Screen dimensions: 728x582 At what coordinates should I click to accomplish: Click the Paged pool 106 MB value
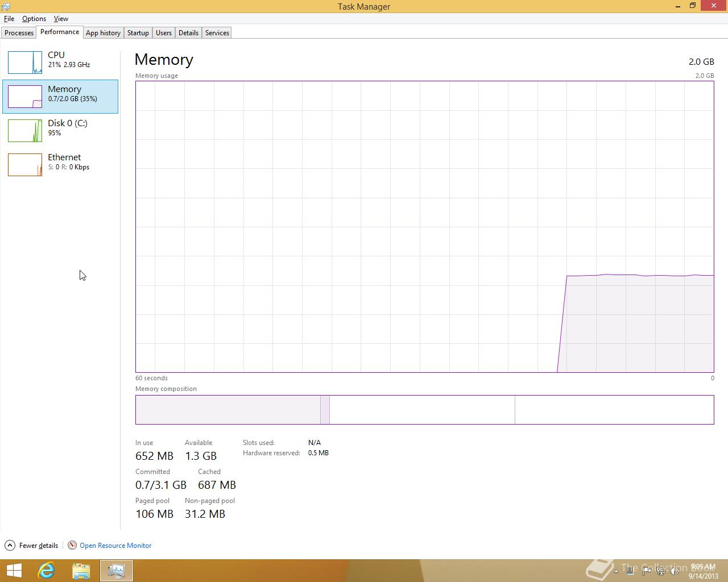(154, 514)
